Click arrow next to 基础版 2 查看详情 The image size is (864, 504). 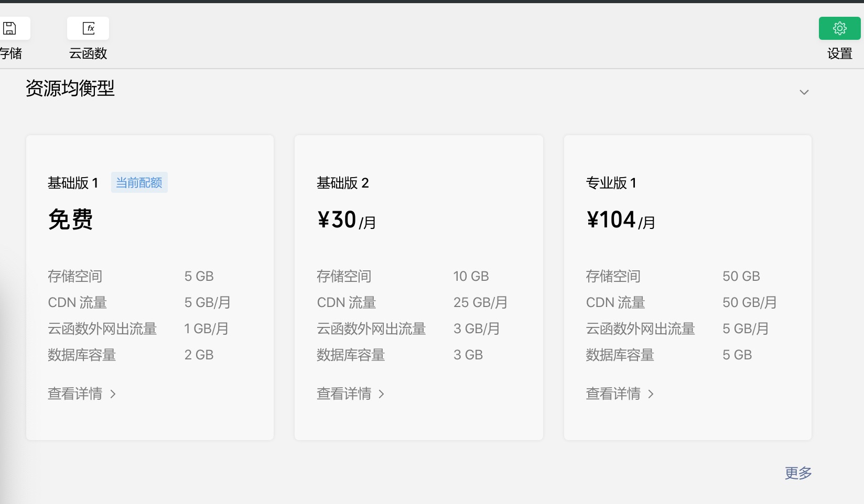(x=381, y=394)
